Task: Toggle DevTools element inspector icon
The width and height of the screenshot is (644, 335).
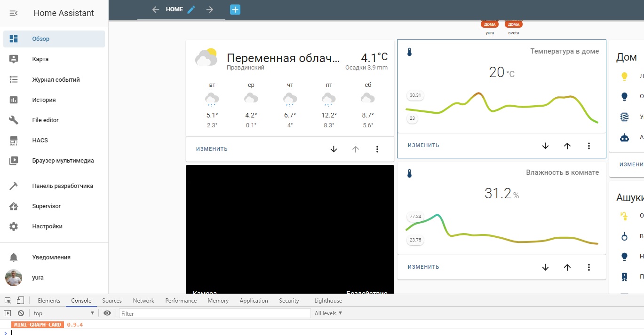Action: [8, 300]
